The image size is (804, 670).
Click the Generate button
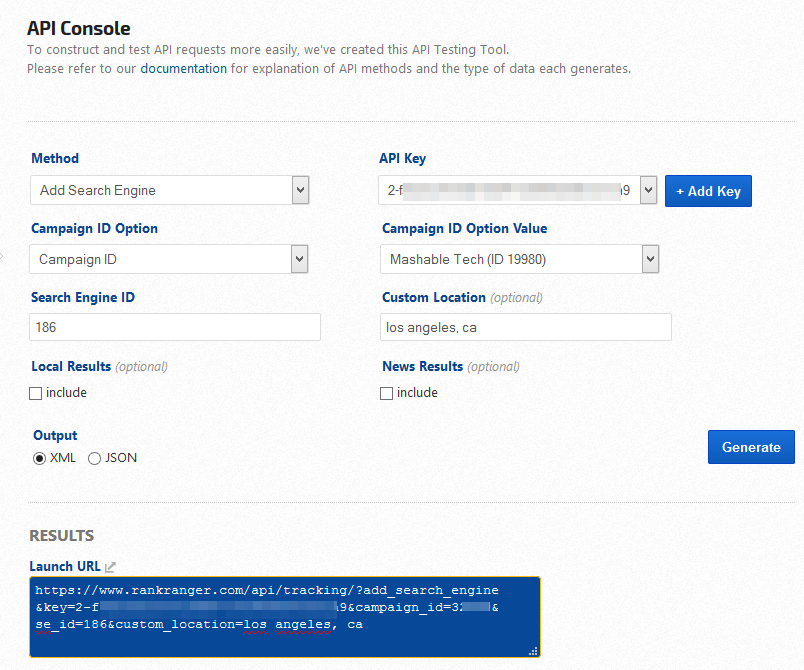pos(751,447)
